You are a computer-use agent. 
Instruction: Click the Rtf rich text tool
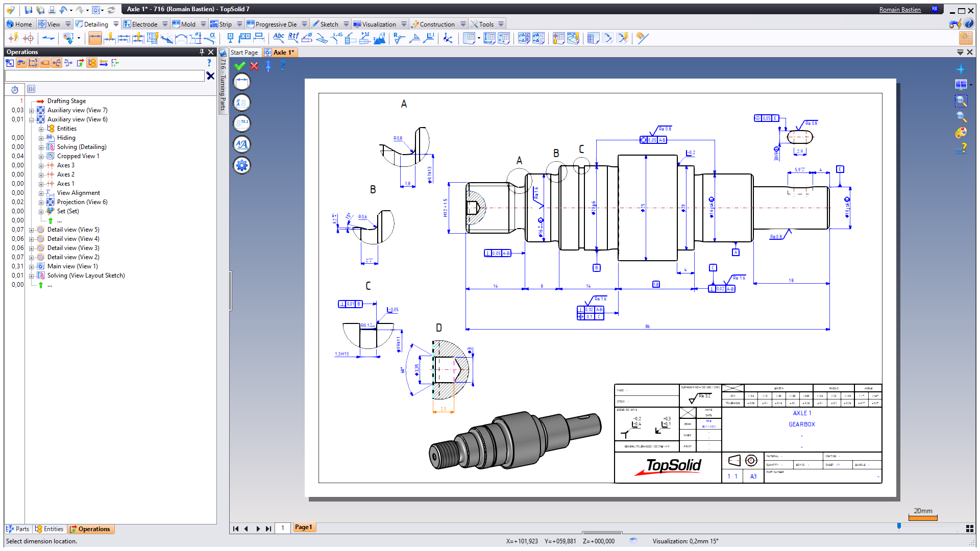[293, 38]
